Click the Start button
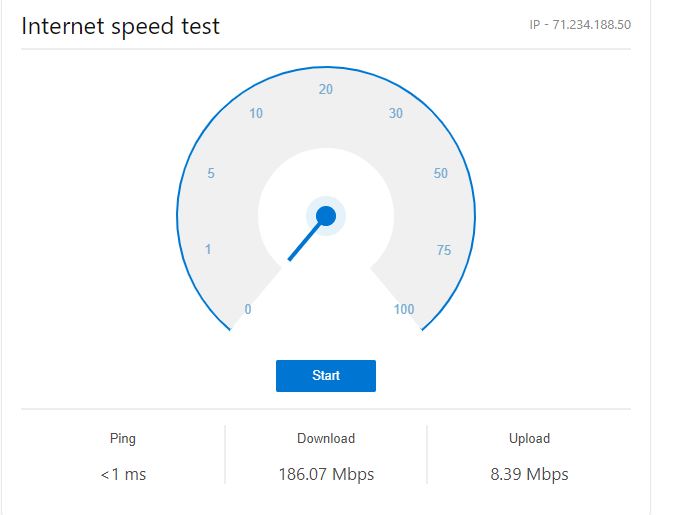Viewport: 677px width, 515px height. click(x=326, y=376)
